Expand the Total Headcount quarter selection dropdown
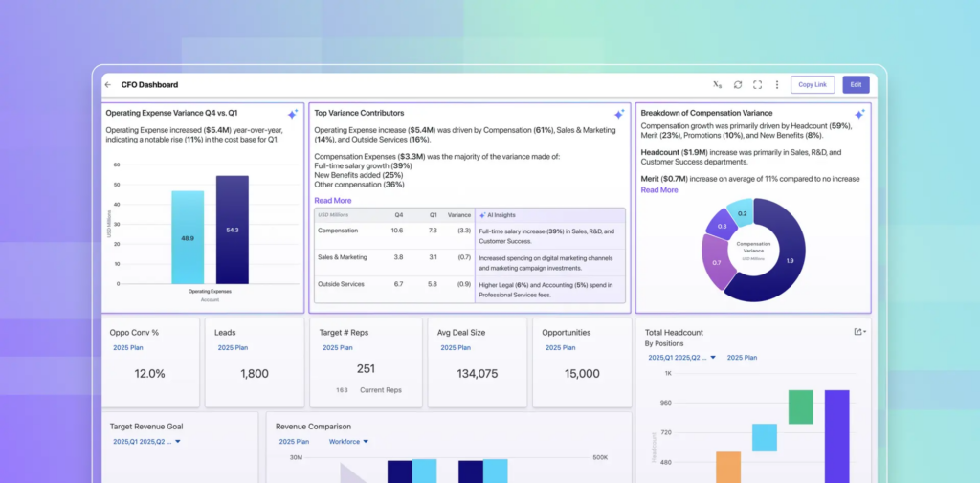 712,358
